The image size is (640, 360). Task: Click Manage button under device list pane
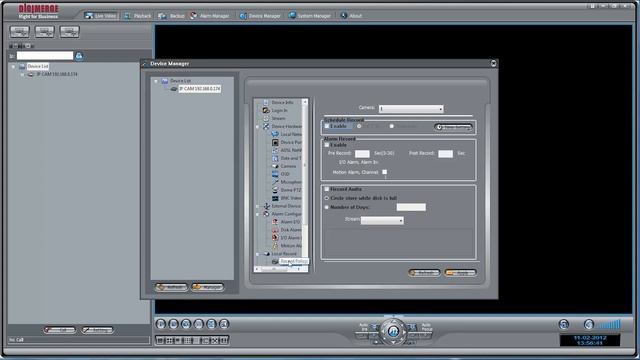[207, 287]
